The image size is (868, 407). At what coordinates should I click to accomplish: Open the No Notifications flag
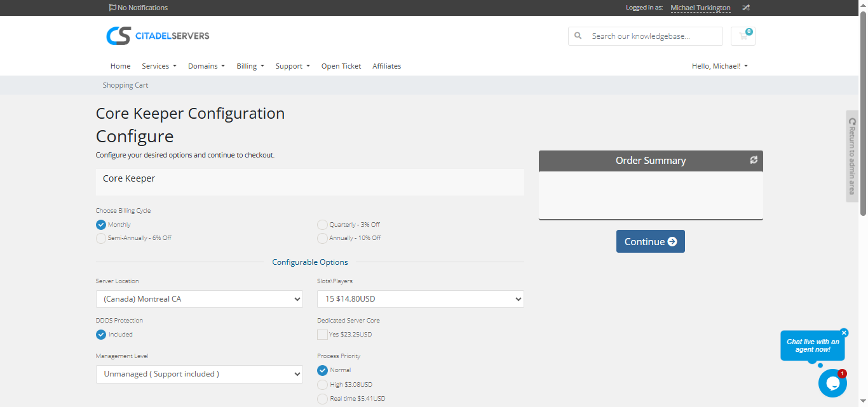[x=137, y=8]
